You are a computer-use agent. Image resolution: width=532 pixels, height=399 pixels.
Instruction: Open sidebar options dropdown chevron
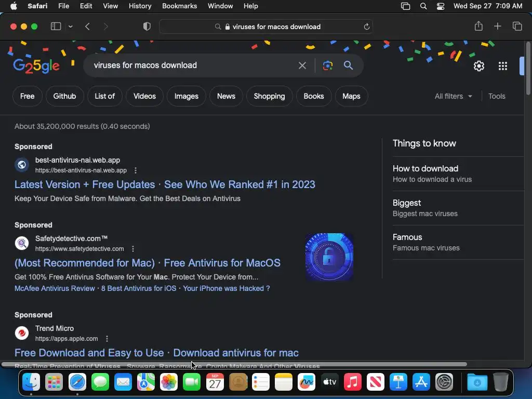[x=70, y=26]
